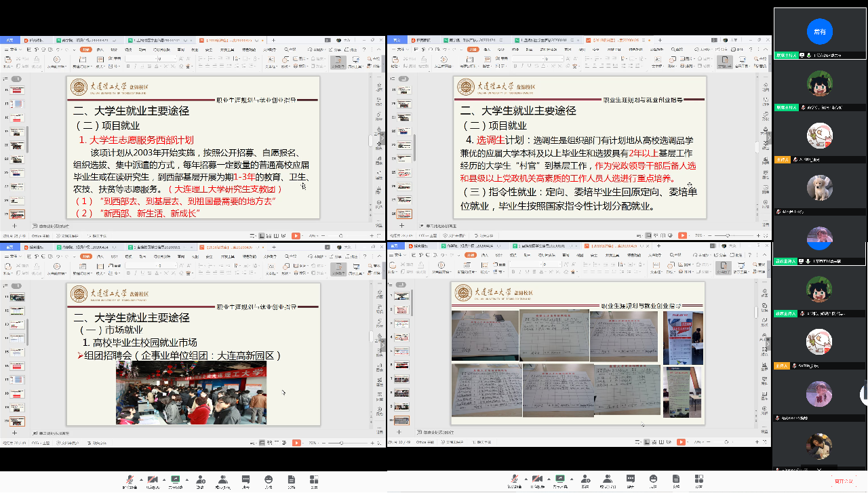Turn on the camera in the left meeting toolbar
Viewport: 868px width, 493px height.
pyautogui.click(x=153, y=479)
